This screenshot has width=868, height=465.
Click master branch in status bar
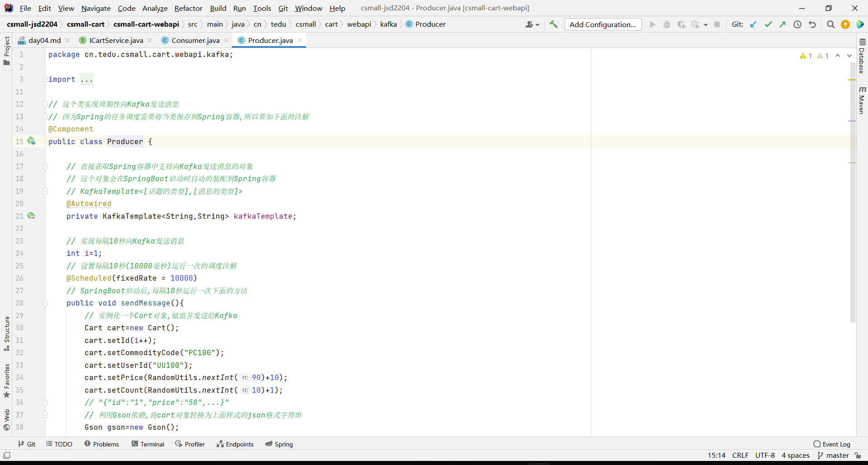pos(833,456)
